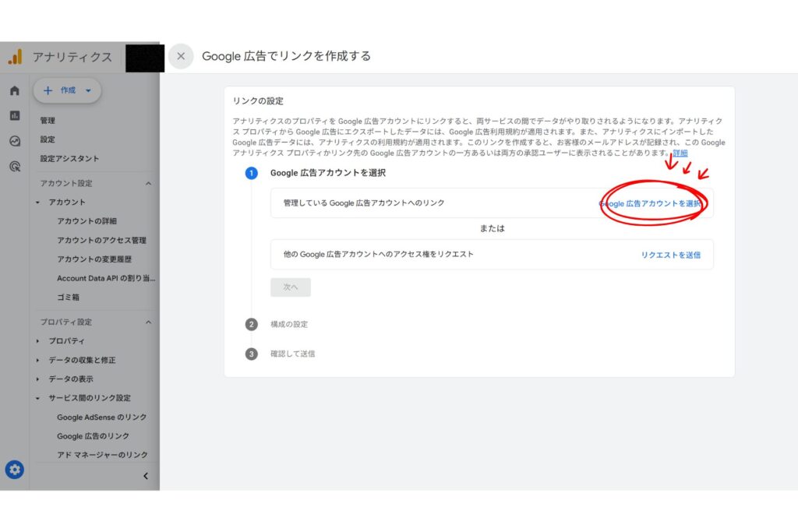Click リクエストを送信 link

670,255
